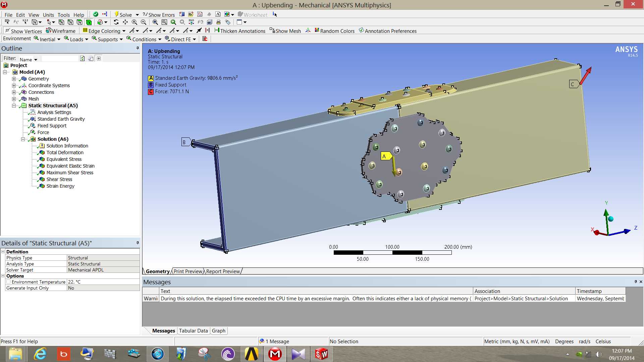
Task: Toggle the Environment Temperature checkbox
Action: tap(8, 282)
